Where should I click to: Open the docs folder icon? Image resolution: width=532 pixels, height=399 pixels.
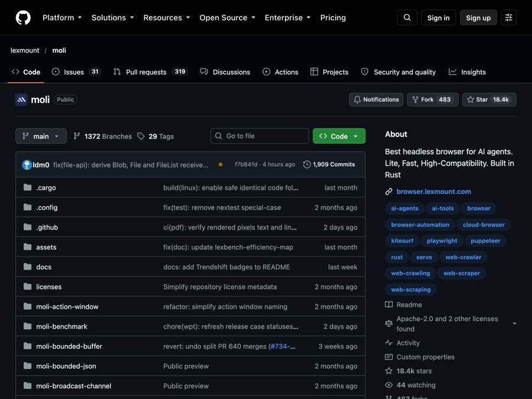pyautogui.click(x=27, y=267)
